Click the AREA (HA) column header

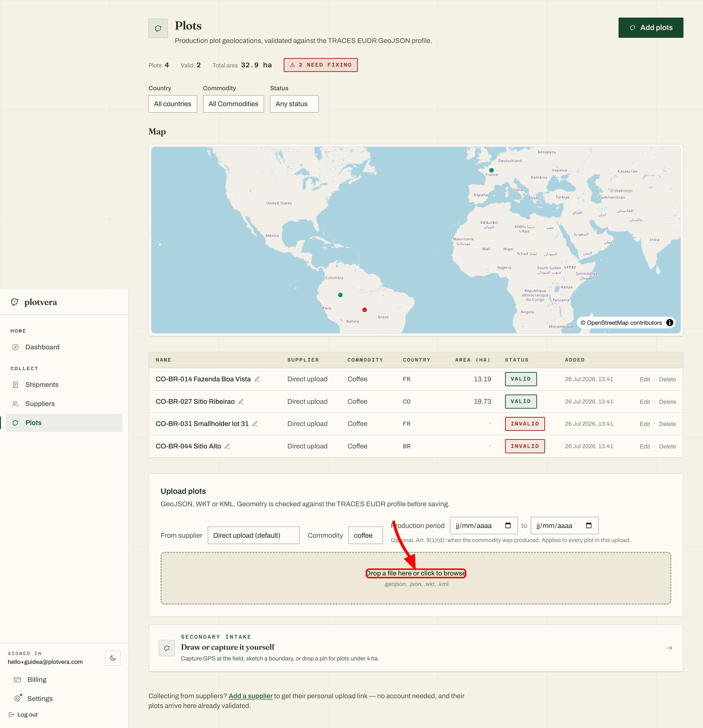473,360
